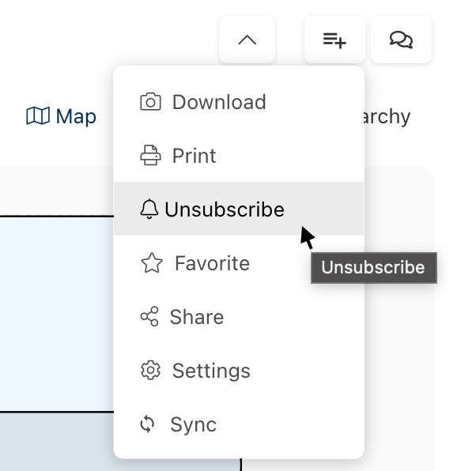Image resolution: width=476 pixels, height=471 pixels.
Task: Collapse the menu with the chevron-up button
Action: (x=247, y=40)
